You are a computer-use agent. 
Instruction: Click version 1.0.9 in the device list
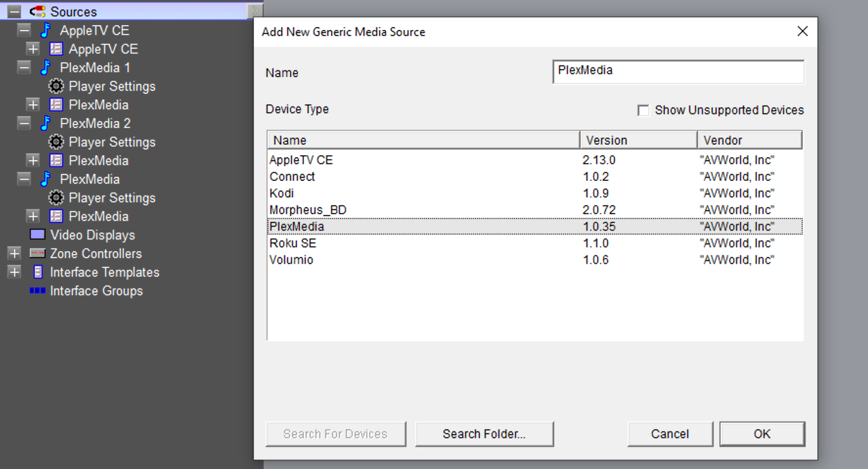[x=596, y=193]
